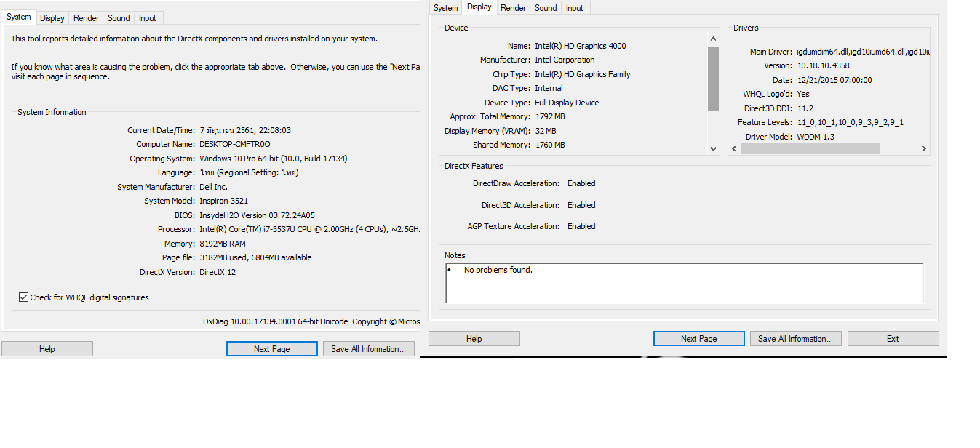Open Sound tab in left window

point(119,18)
